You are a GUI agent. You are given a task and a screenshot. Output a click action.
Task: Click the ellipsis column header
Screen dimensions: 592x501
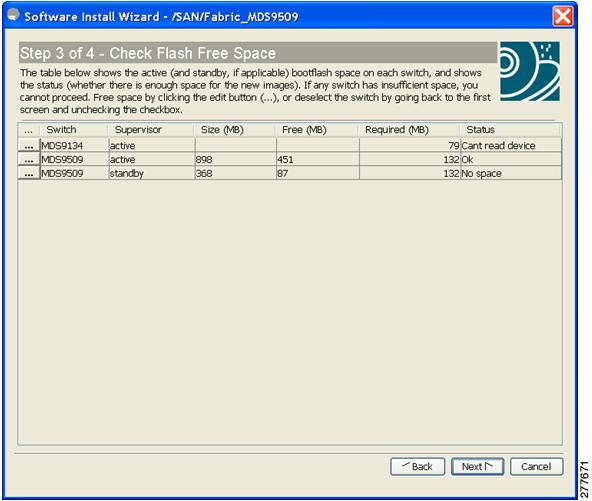pyautogui.click(x=29, y=129)
